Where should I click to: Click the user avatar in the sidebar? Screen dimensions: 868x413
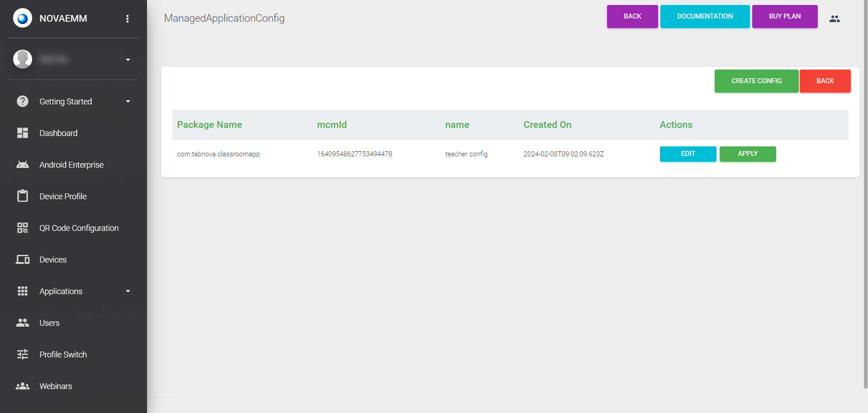[23, 59]
